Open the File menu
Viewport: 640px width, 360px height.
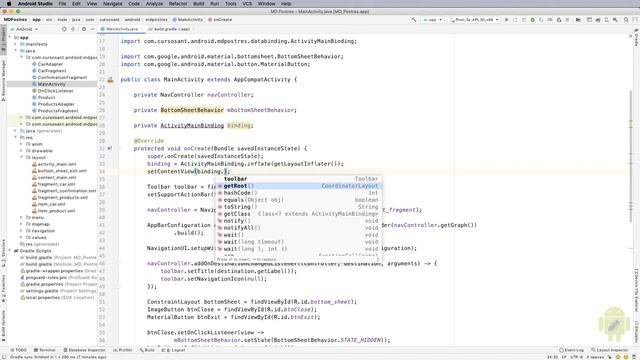62,3
